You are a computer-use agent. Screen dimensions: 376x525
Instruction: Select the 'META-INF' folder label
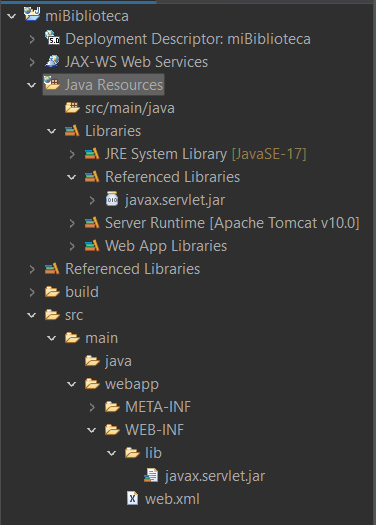click(x=158, y=407)
